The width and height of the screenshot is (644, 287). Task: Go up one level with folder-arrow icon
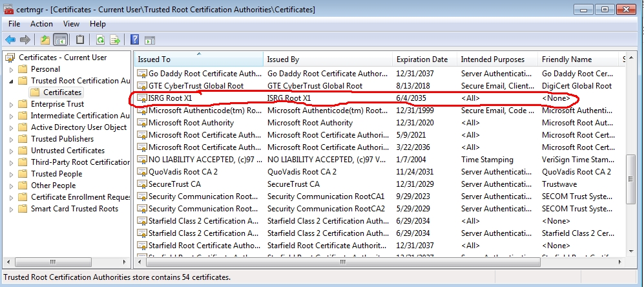pos(45,40)
